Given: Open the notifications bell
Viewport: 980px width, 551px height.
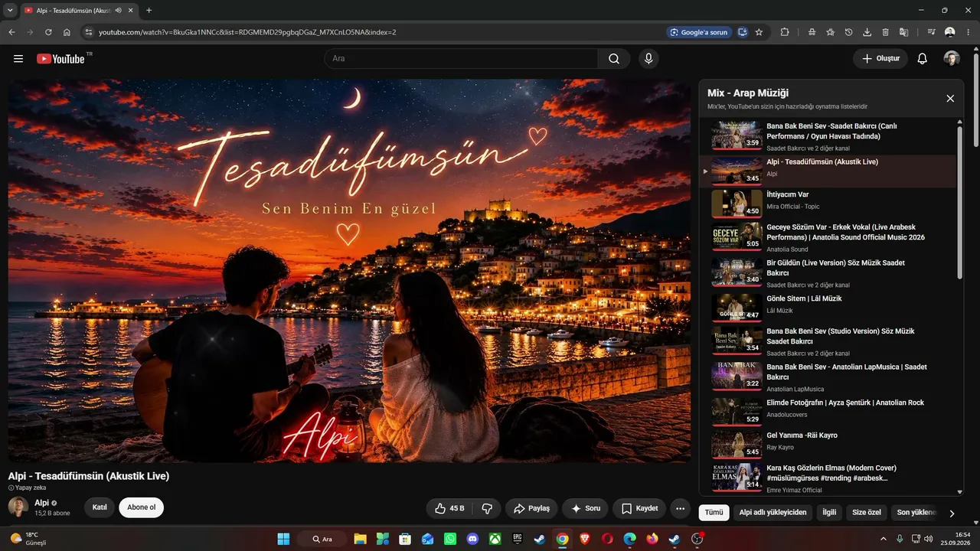Looking at the screenshot, I should pos(922,59).
